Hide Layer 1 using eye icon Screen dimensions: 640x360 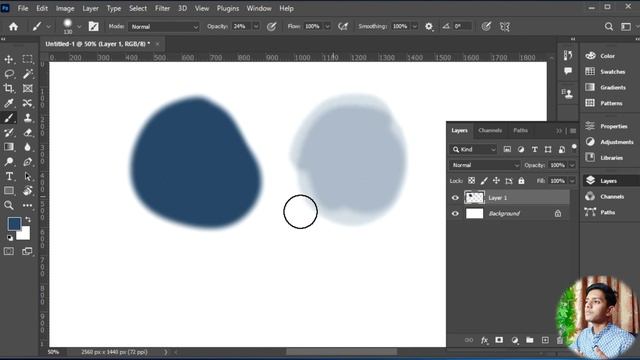pyautogui.click(x=455, y=198)
